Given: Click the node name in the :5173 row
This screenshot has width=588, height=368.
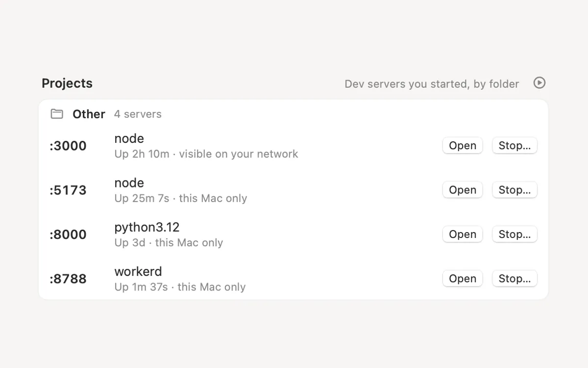Looking at the screenshot, I should 129,183.
